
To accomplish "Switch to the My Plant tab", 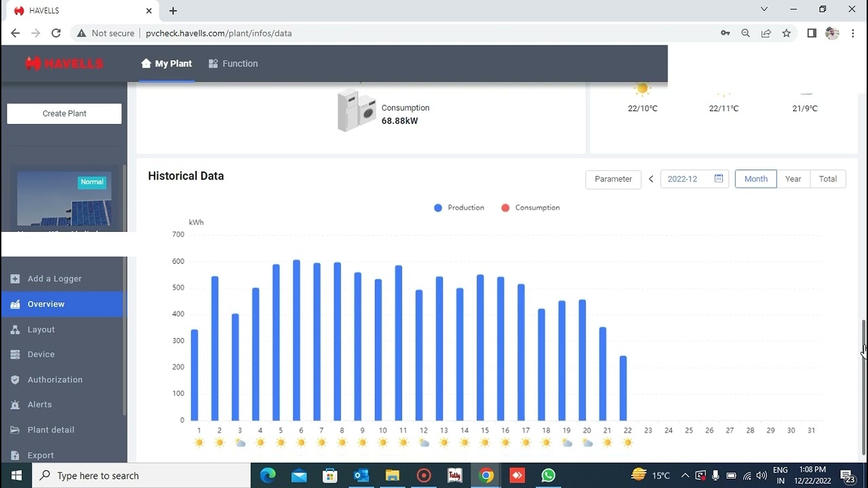I will (x=167, y=64).
